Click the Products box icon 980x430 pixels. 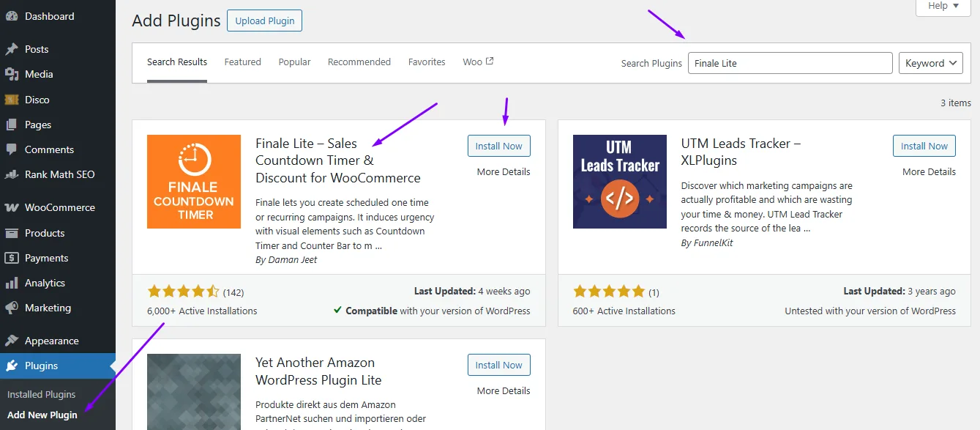click(12, 233)
